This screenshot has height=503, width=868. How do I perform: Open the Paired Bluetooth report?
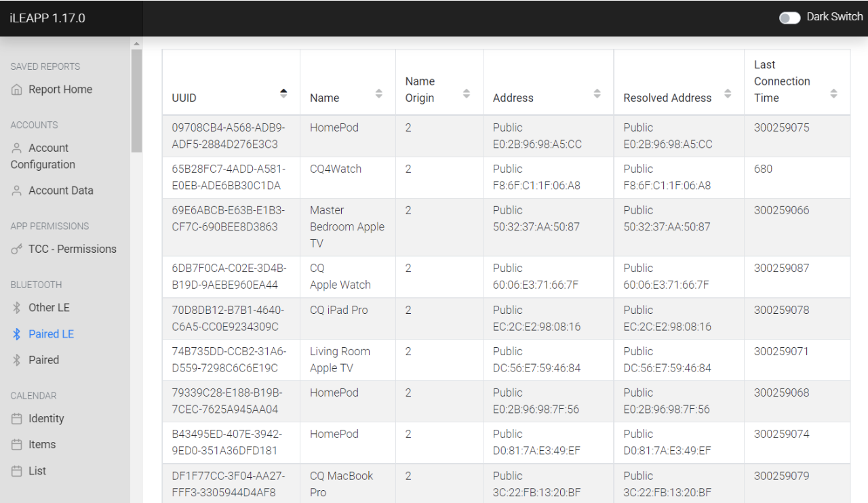[43, 360]
